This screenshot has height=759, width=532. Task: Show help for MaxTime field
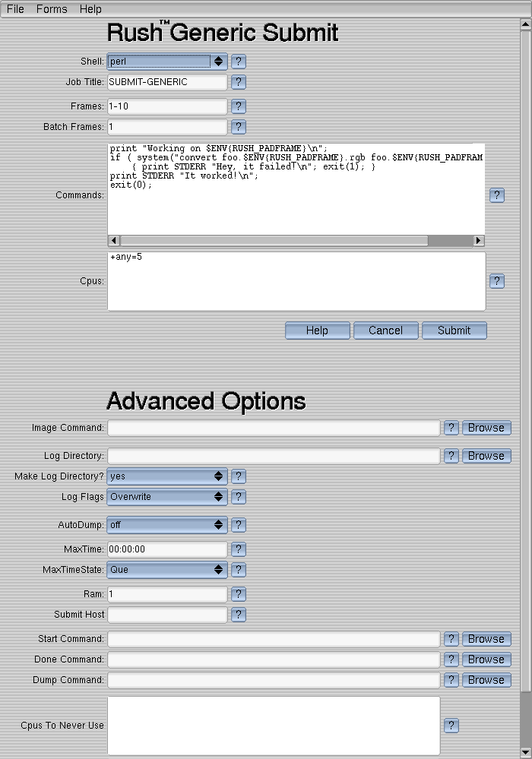(x=238, y=549)
